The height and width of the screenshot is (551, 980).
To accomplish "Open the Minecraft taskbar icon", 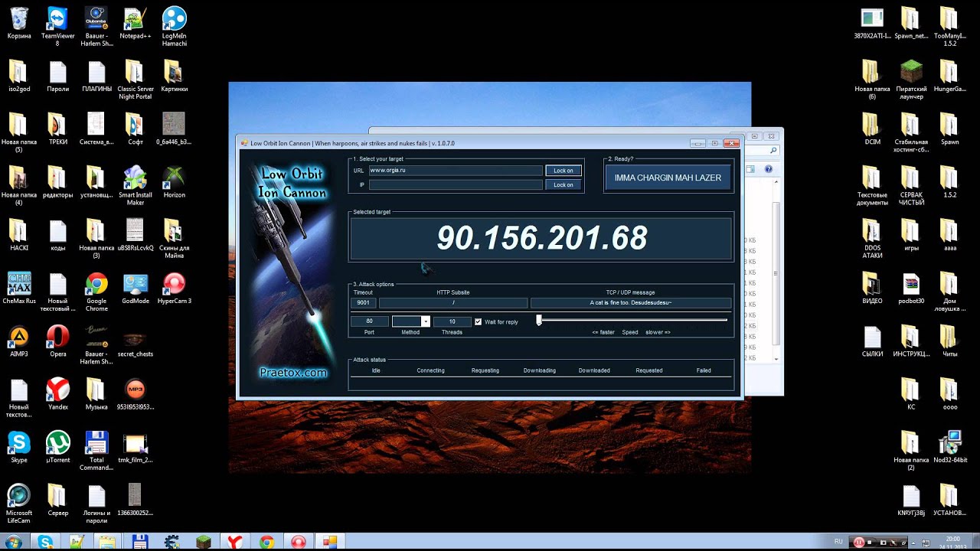I will [203, 542].
